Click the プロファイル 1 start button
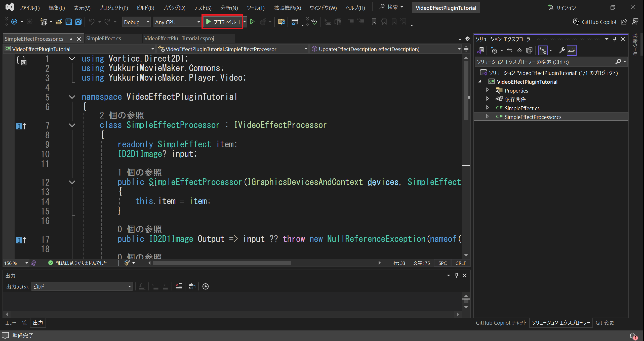 coord(222,22)
